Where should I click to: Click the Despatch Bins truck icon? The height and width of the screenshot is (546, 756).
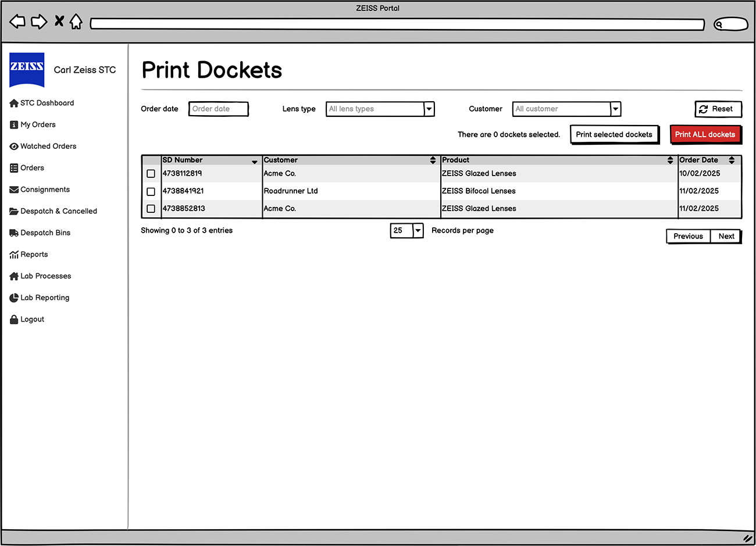(x=14, y=233)
